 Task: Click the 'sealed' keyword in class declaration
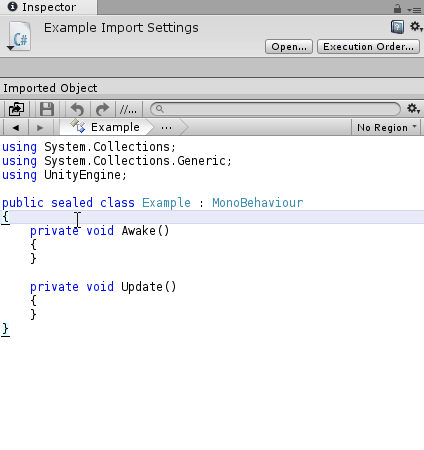tap(72, 203)
